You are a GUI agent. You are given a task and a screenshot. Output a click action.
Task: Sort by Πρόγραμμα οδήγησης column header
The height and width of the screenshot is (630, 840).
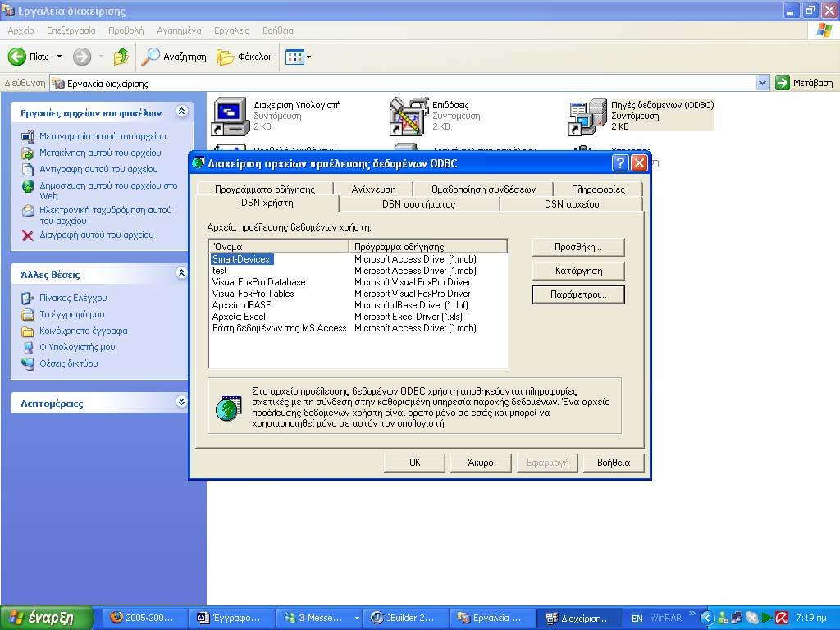[x=427, y=246]
